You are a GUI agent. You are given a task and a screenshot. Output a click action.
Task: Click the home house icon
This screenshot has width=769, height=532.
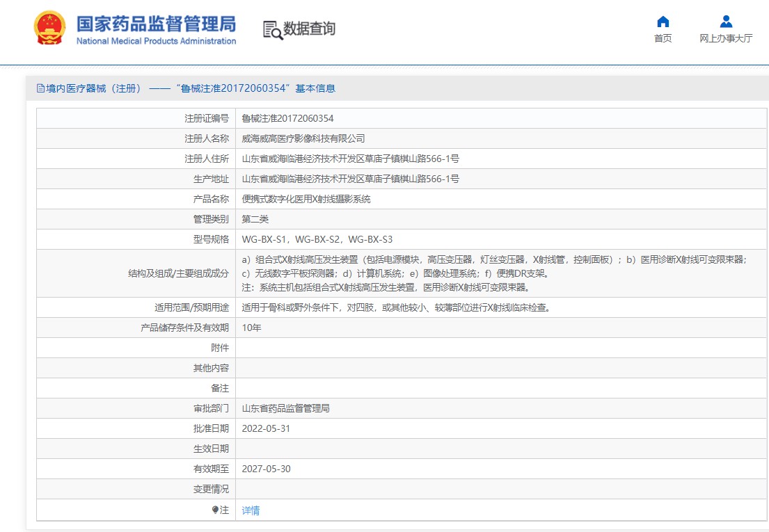click(x=663, y=22)
